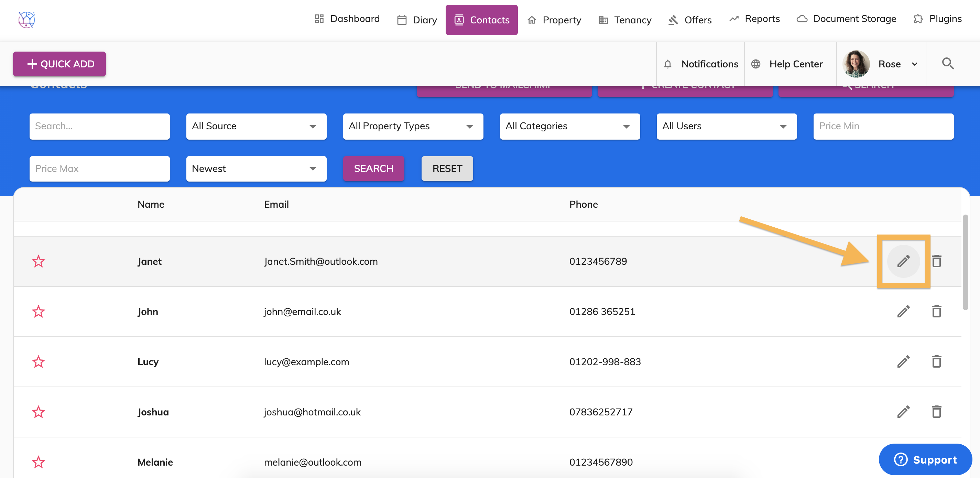Open the magnifying glass search icon
This screenshot has width=980, height=478.
pyautogui.click(x=948, y=64)
